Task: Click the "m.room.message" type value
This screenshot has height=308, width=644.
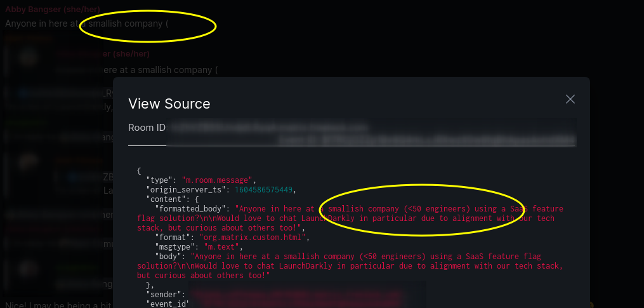Action: pos(217,180)
